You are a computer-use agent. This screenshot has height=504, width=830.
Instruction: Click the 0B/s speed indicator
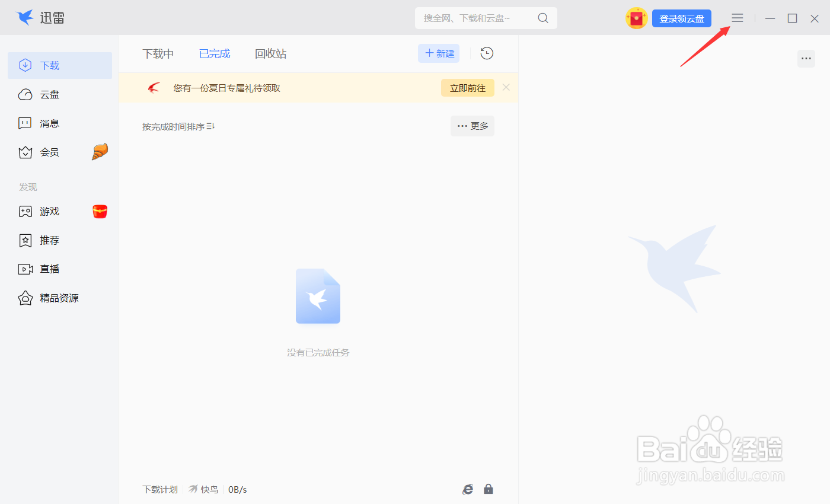pos(237,489)
